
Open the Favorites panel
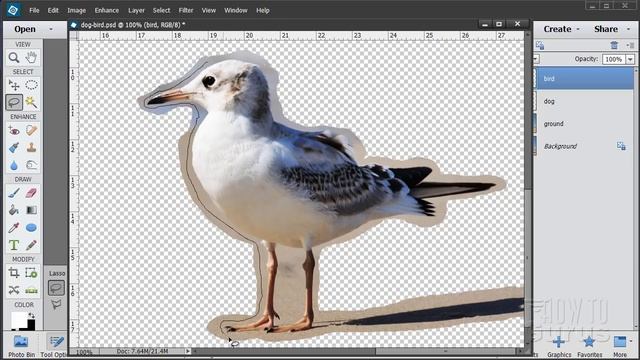click(x=589, y=346)
